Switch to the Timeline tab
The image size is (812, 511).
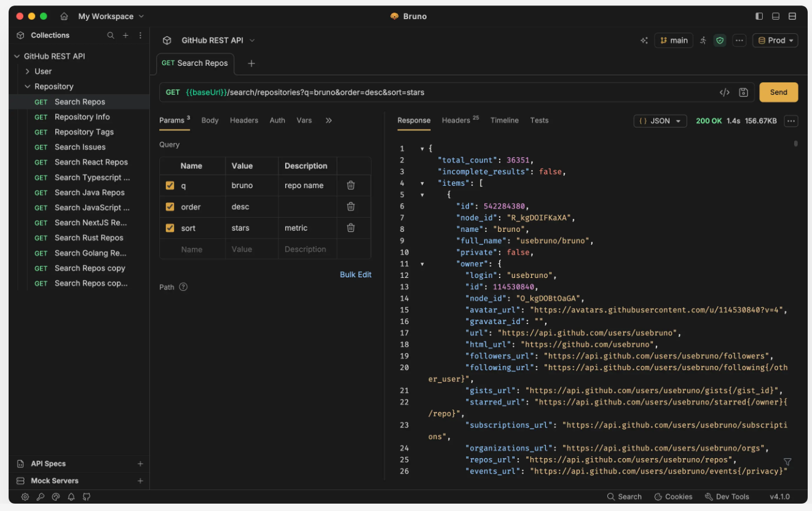coord(505,121)
